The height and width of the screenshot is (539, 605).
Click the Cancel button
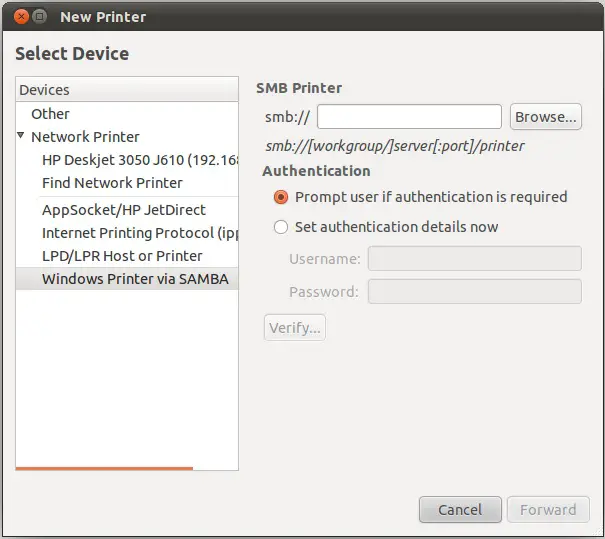459,509
